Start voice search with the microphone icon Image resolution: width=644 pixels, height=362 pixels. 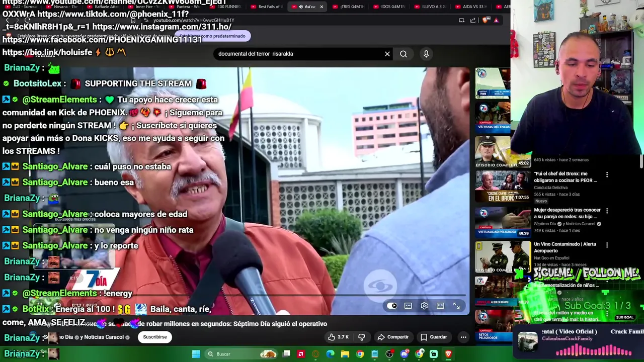click(x=426, y=54)
